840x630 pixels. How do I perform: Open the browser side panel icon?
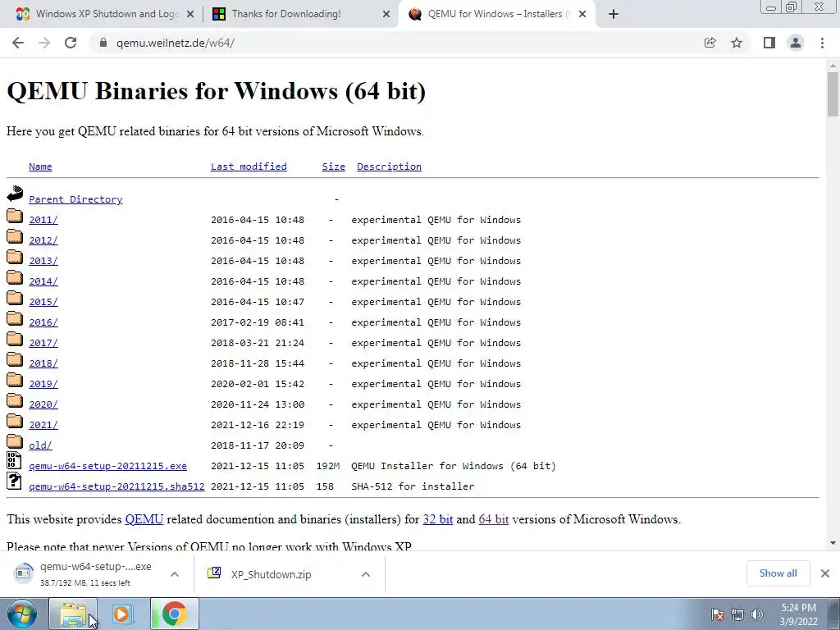pyautogui.click(x=769, y=43)
